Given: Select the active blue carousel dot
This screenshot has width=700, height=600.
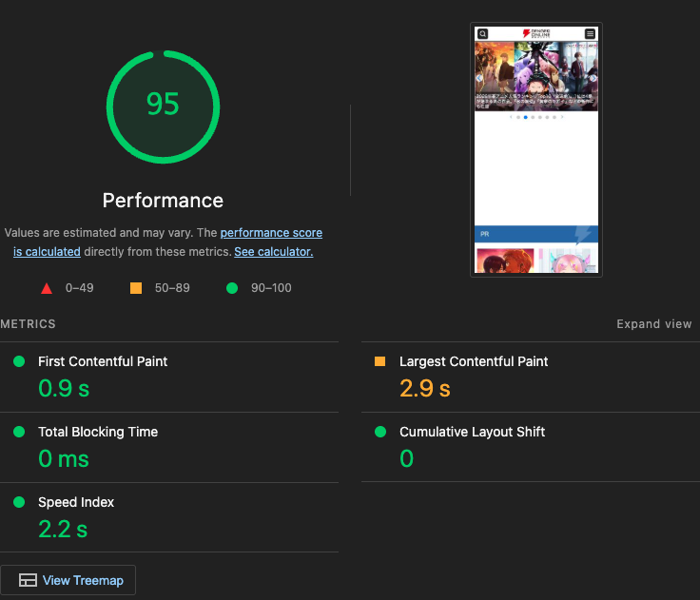Looking at the screenshot, I should click(x=525, y=118).
